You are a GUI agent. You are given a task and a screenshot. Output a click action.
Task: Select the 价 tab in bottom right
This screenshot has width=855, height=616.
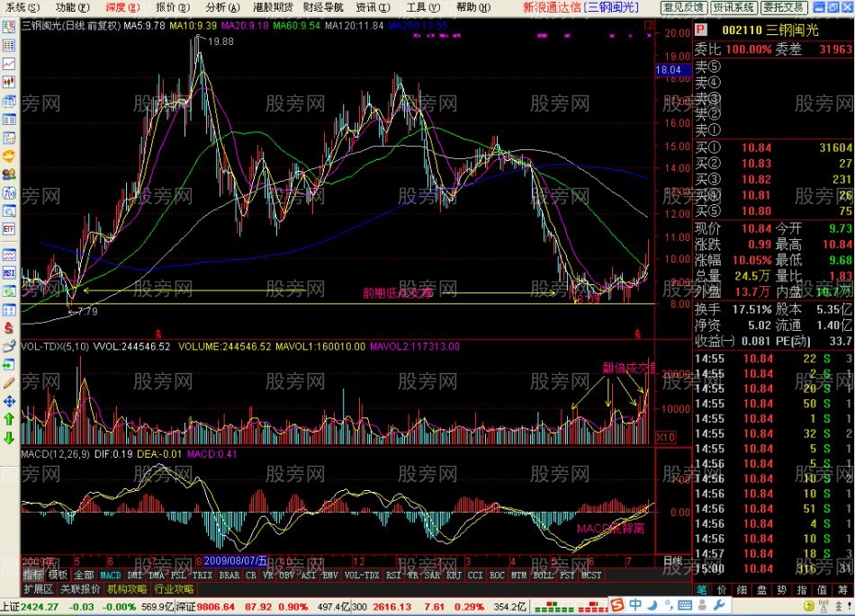(x=722, y=590)
